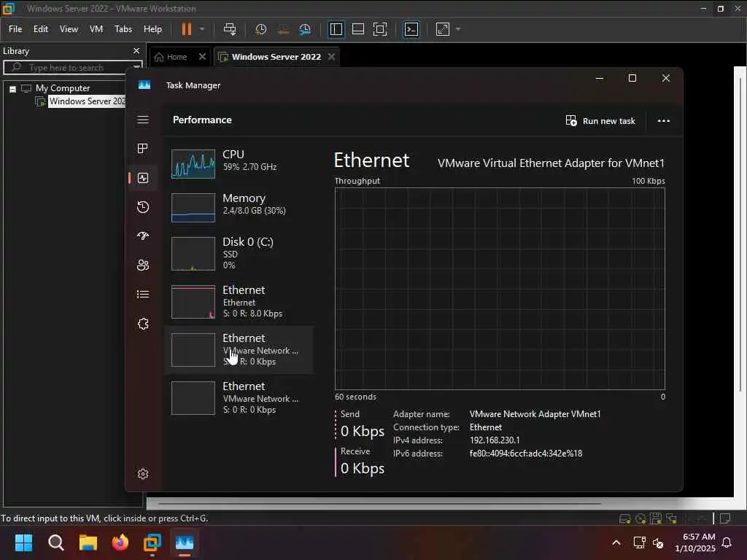
Task: Open Task Manager hamburger navigation menu
Action: coord(143,120)
